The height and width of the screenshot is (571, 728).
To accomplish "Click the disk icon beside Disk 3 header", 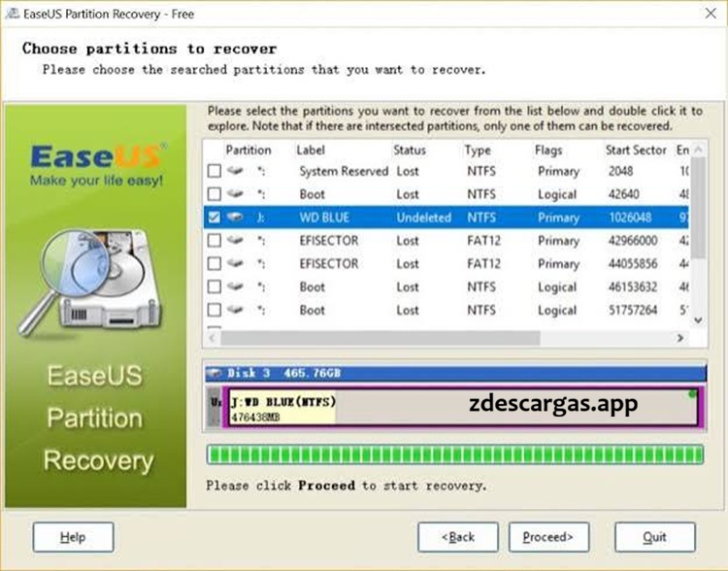I will click(215, 373).
